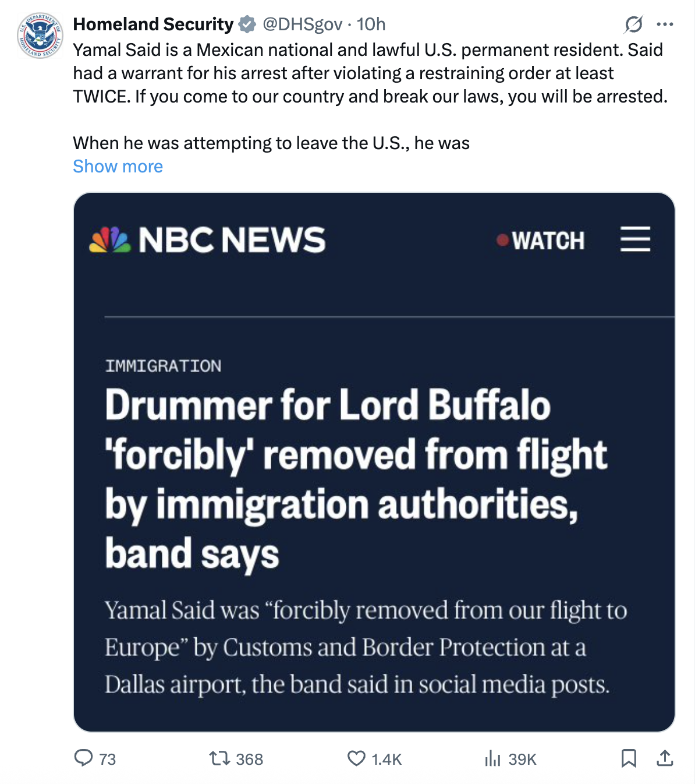Click the verified badge beside Homeland Security

247,24
